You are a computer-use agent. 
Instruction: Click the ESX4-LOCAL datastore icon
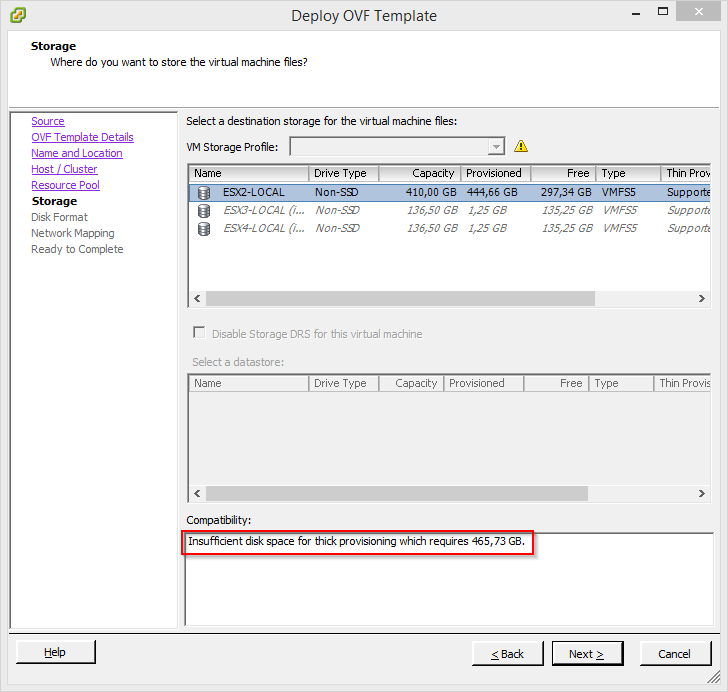(x=204, y=228)
